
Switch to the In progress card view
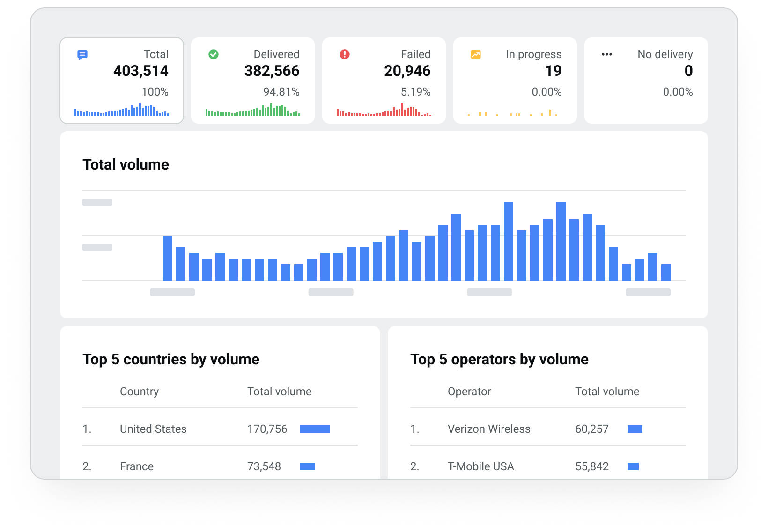(x=515, y=81)
